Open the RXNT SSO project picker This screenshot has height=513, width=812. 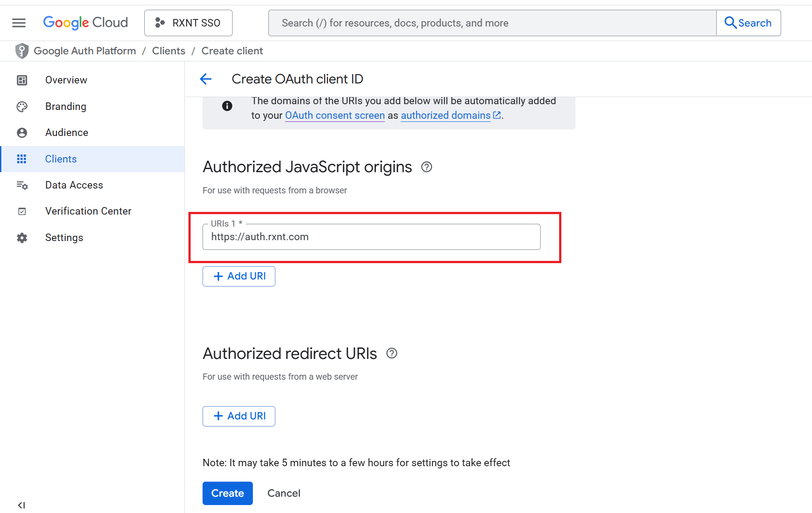pyautogui.click(x=188, y=23)
